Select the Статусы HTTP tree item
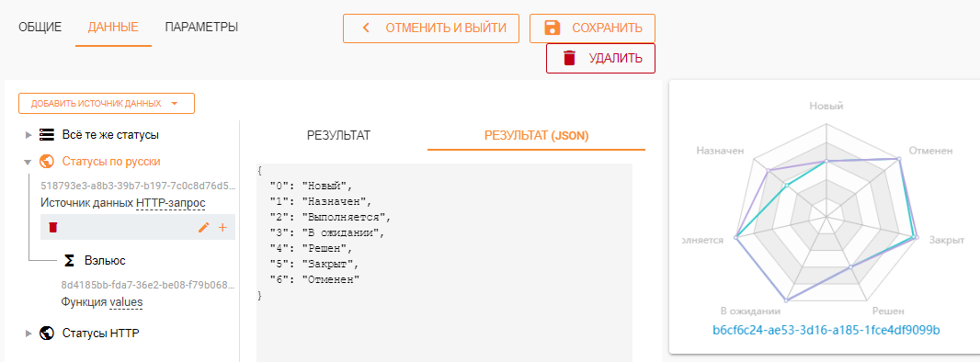This screenshot has width=980, height=362. point(100,333)
